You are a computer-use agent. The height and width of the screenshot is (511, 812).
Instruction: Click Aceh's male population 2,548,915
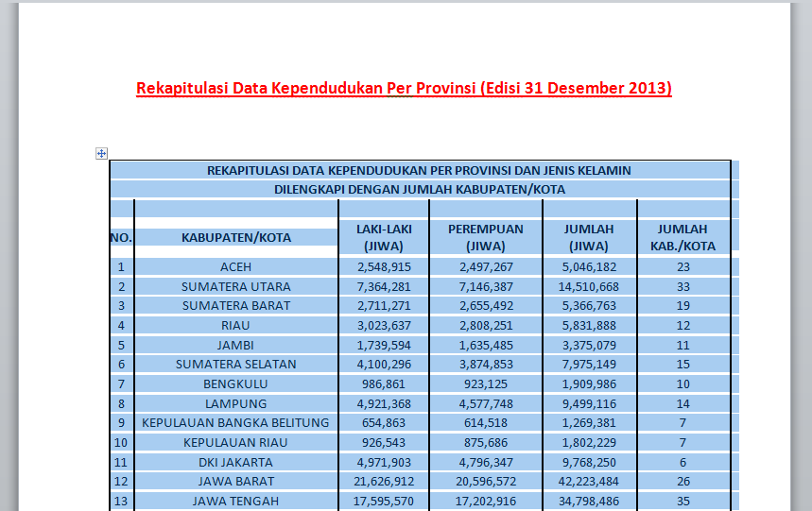pos(384,267)
